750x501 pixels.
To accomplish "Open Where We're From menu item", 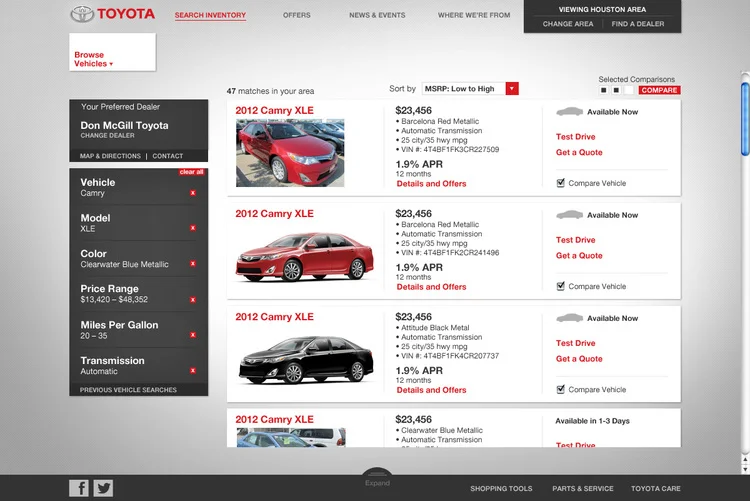I will pyautogui.click(x=474, y=15).
